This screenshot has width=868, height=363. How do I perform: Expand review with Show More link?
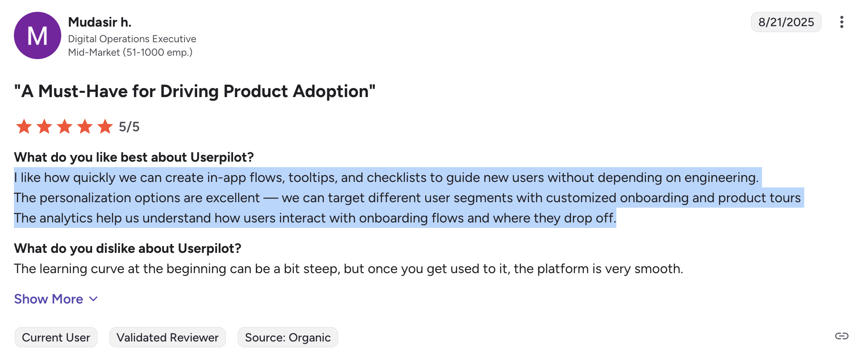tap(49, 299)
